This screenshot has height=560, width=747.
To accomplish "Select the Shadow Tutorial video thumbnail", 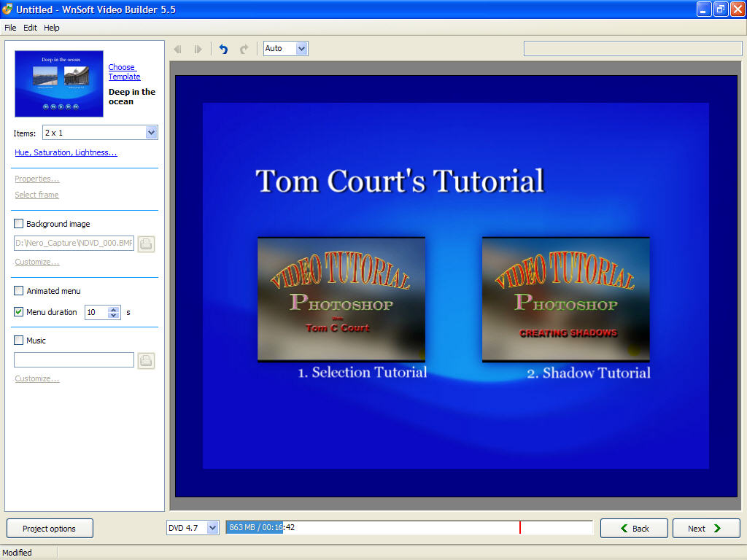I will (566, 300).
